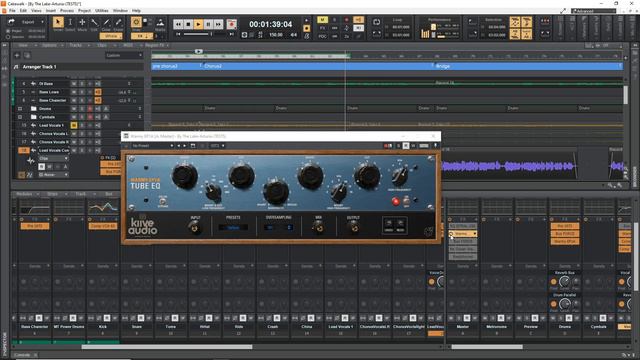Open the File menu
The image size is (640, 360).
12,11
